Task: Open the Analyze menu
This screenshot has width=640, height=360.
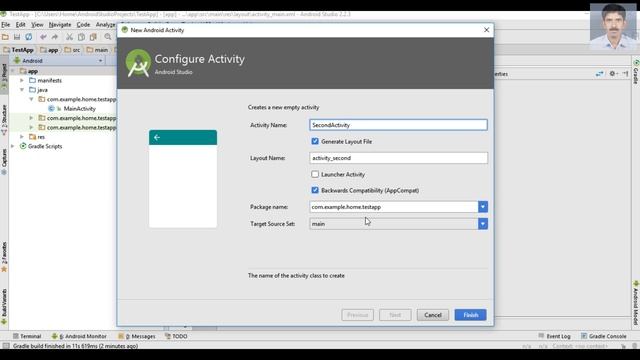Action: (x=105, y=25)
